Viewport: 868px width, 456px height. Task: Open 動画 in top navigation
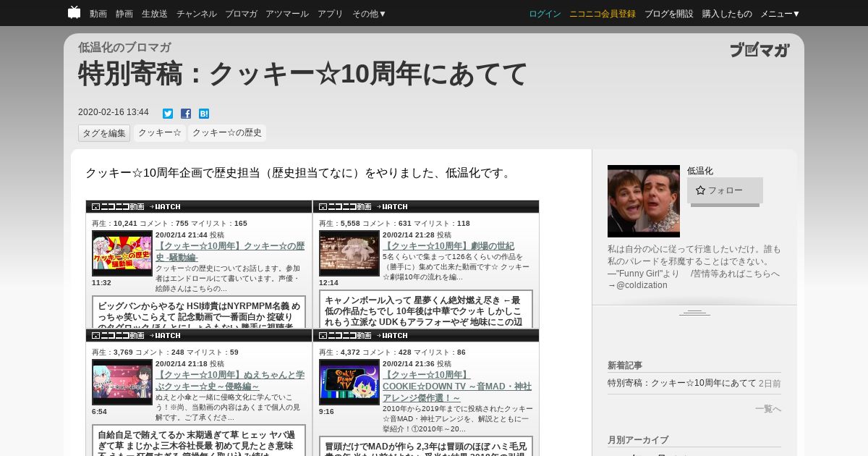click(98, 14)
